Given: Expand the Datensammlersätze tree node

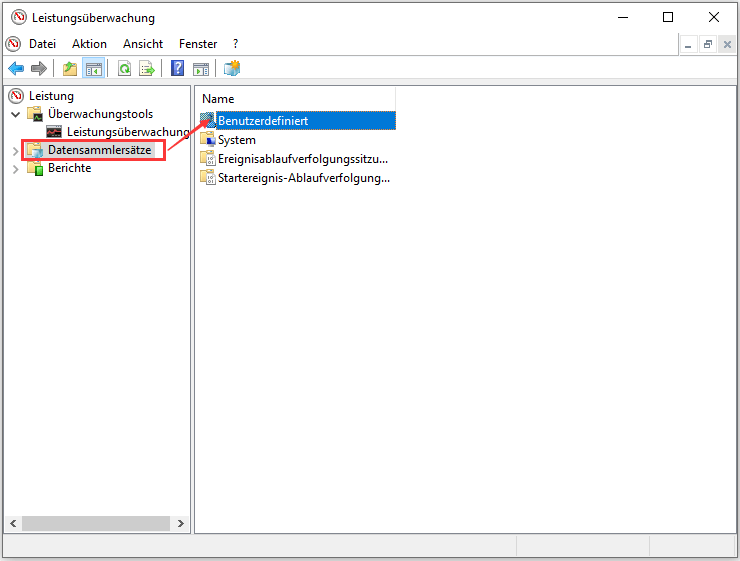Looking at the screenshot, I should [x=15, y=150].
